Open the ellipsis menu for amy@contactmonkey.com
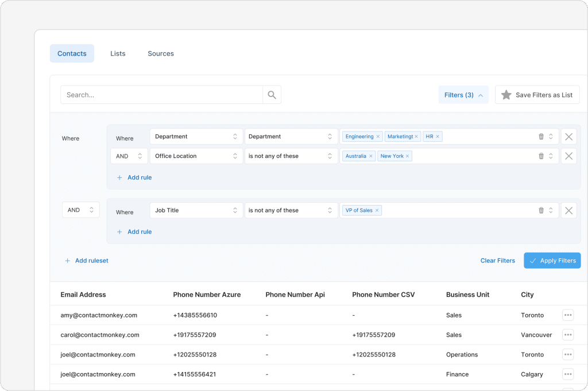Image resolution: width=588 pixels, height=391 pixels. pos(567,315)
